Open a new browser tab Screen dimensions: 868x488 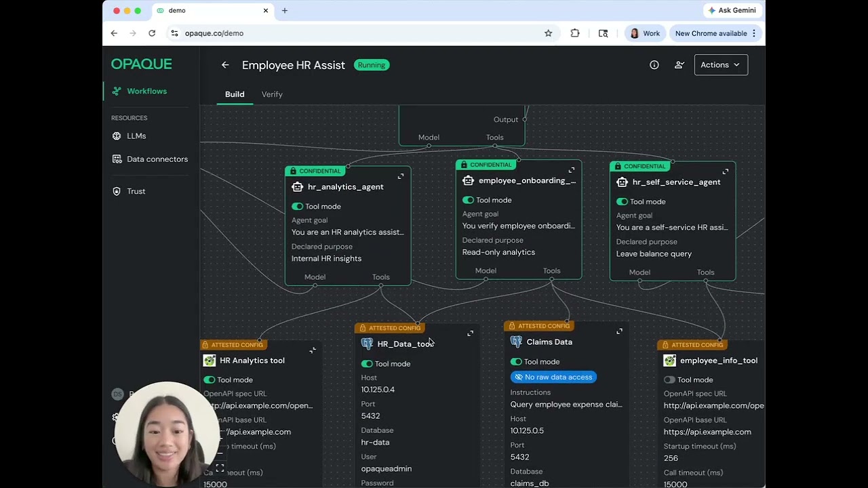point(285,10)
